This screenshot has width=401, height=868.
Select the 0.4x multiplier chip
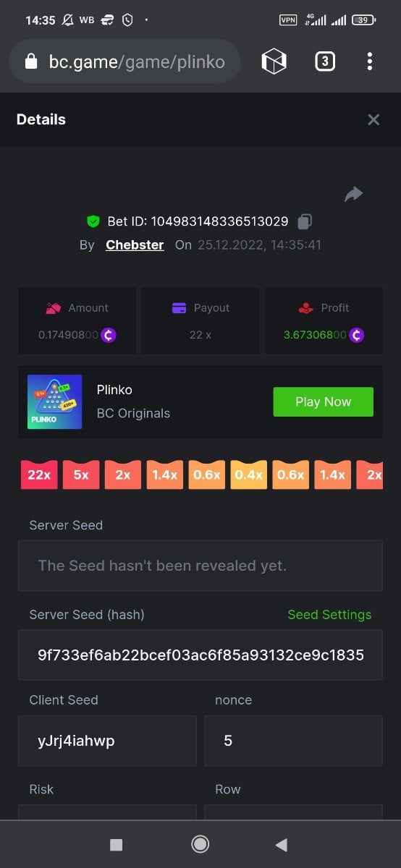point(249,475)
